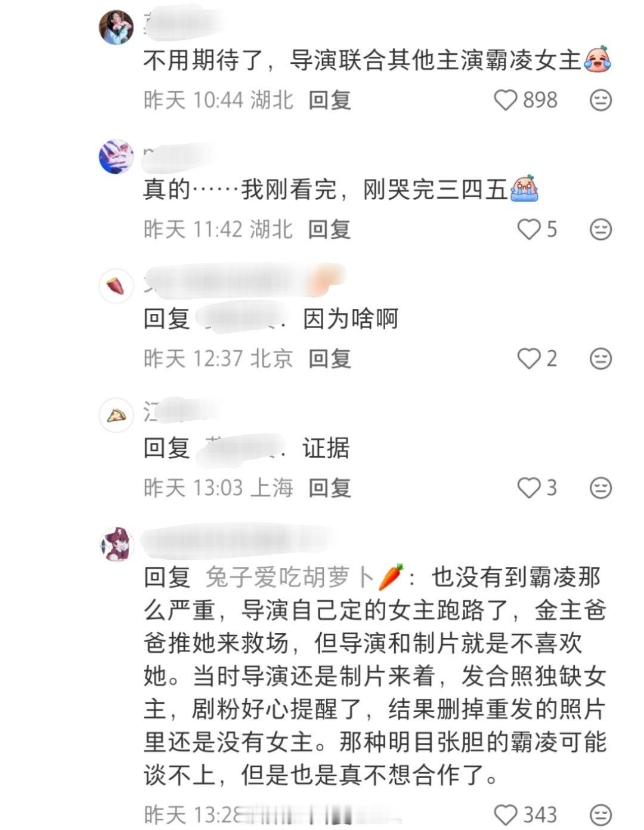Dislike the 10:44 Hubei comment

600,100
